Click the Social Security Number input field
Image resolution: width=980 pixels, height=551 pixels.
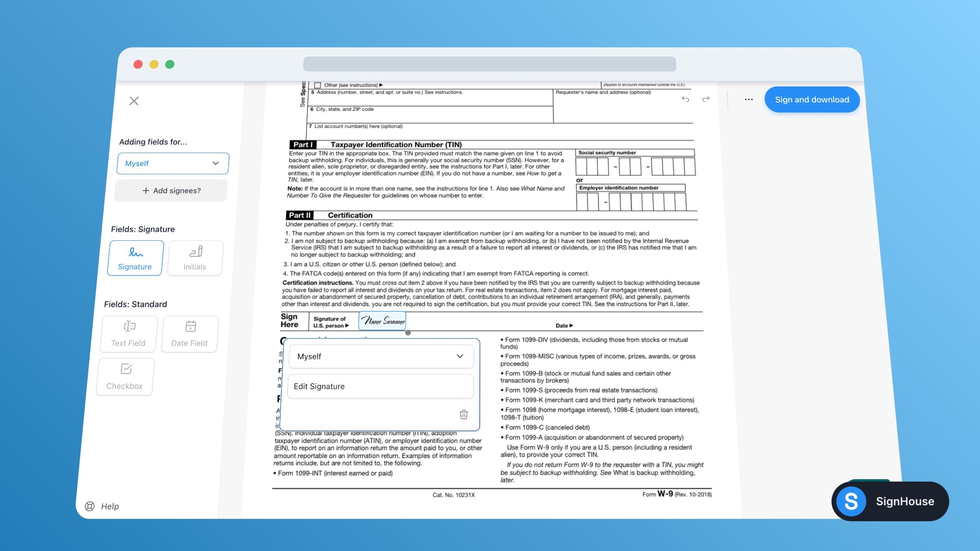tap(635, 167)
